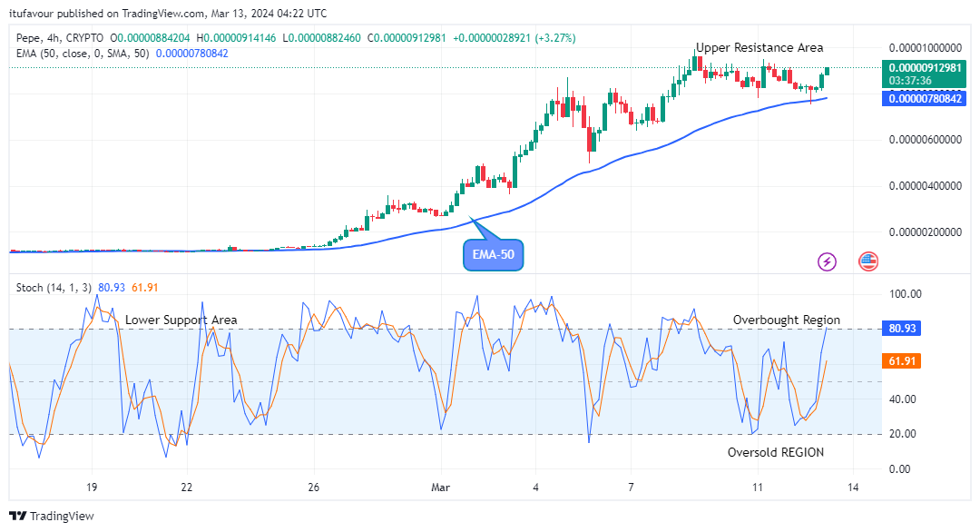
Task: Click the 22 date label on time axis
Action: 186,487
